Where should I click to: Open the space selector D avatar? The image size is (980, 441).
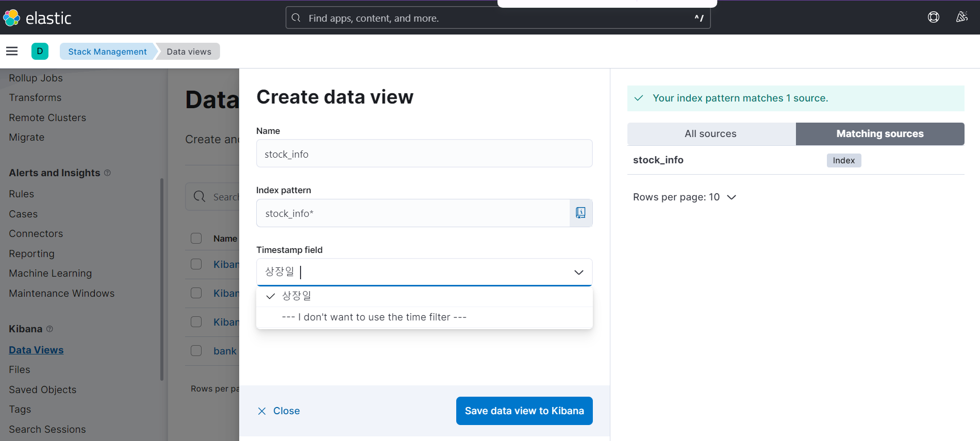point(40,51)
